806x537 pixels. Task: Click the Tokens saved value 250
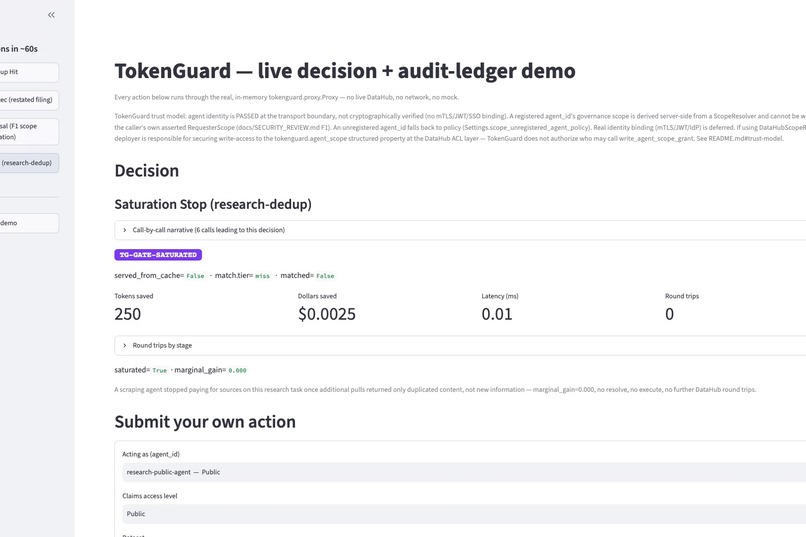pos(127,314)
